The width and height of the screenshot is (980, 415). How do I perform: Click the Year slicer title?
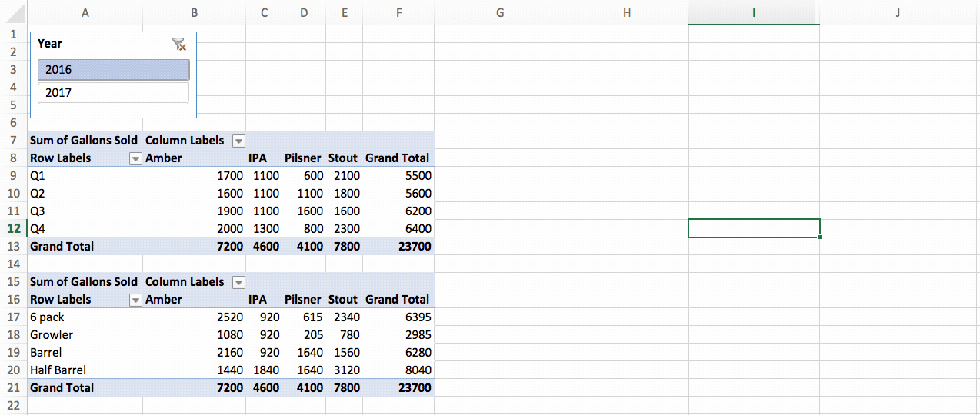(50, 44)
